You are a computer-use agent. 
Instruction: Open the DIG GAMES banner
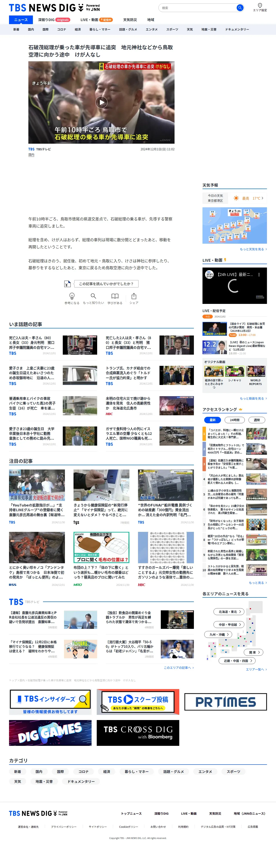click(50, 733)
